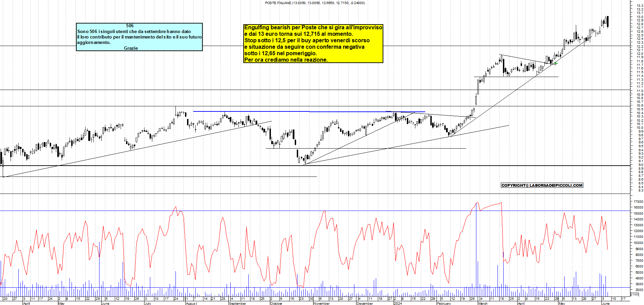The width and height of the screenshot is (644, 305).
Task: Click the POSTE ITALIANE chart title
Action: tap(315, 3)
